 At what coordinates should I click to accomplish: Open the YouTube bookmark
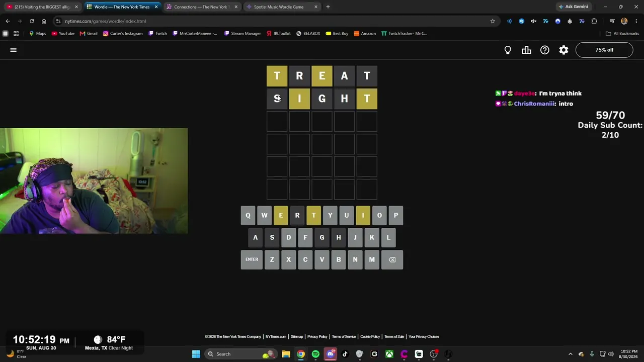click(x=63, y=34)
